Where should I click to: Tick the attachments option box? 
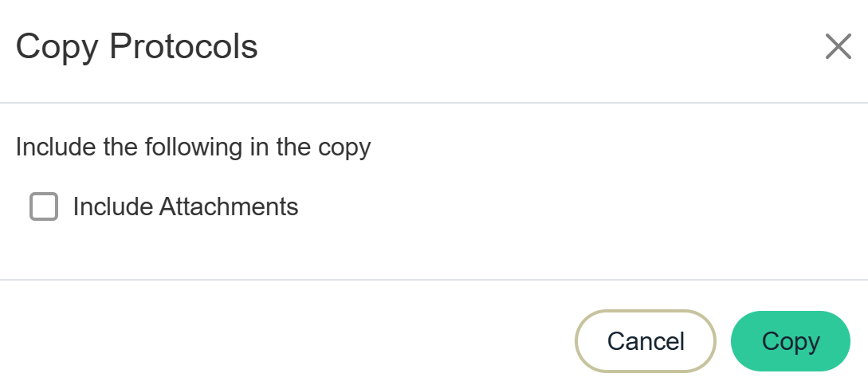[44, 206]
